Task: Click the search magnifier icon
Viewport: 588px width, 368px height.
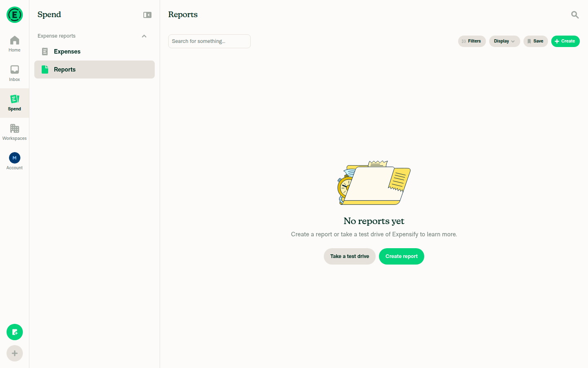Action: pos(575,15)
